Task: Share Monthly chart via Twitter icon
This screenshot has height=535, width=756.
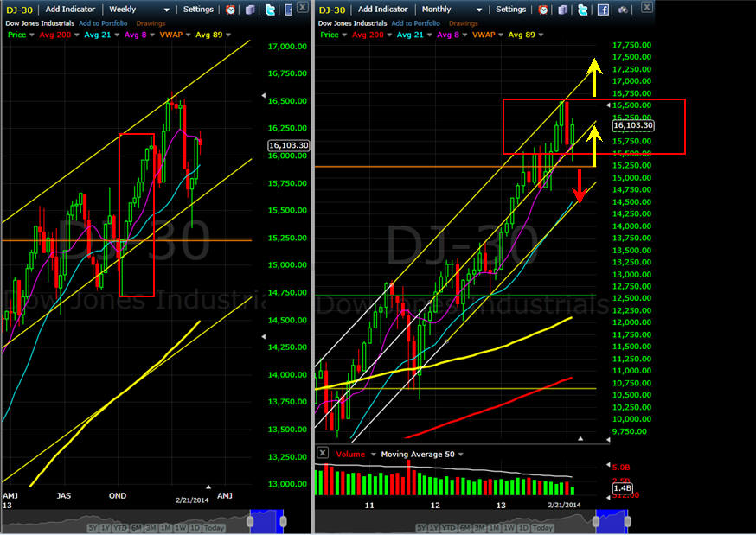Action: (x=582, y=10)
